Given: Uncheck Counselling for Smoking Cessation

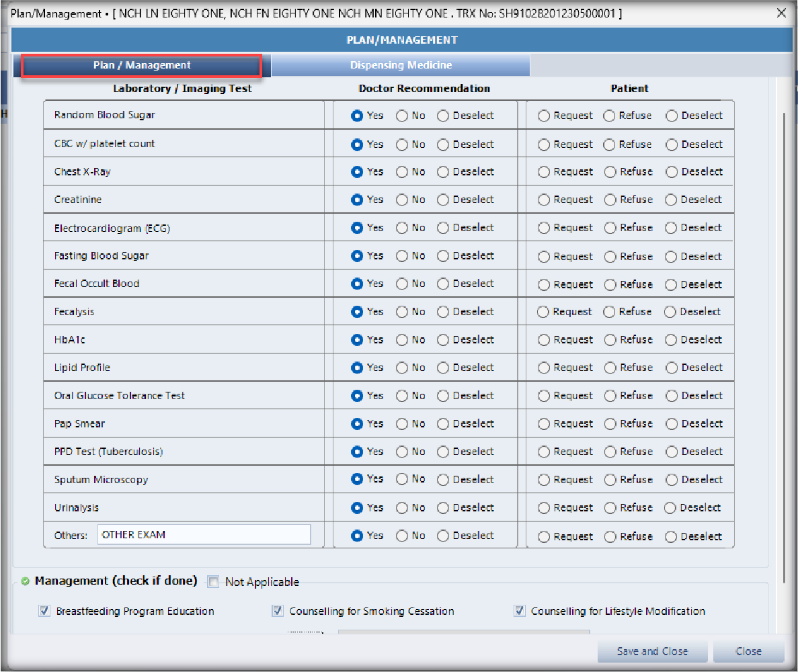Looking at the screenshot, I should (x=278, y=611).
